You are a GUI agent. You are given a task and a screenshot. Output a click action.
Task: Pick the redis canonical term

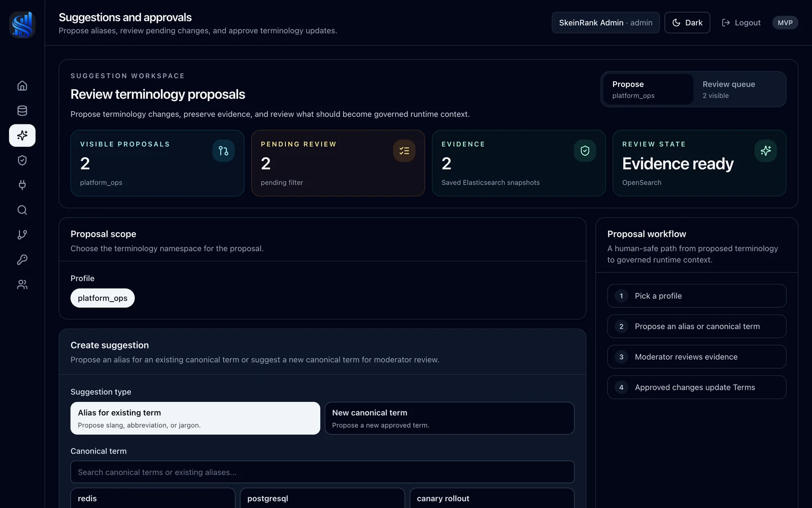(153, 498)
